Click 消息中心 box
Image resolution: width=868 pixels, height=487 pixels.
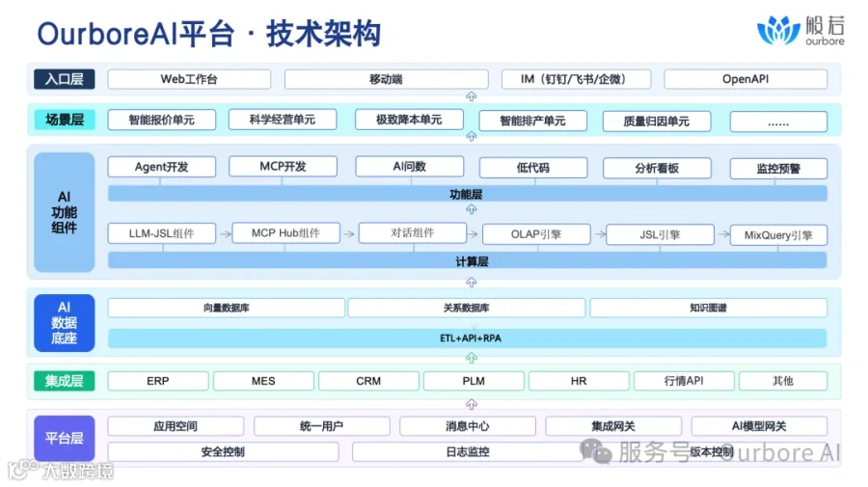click(468, 426)
